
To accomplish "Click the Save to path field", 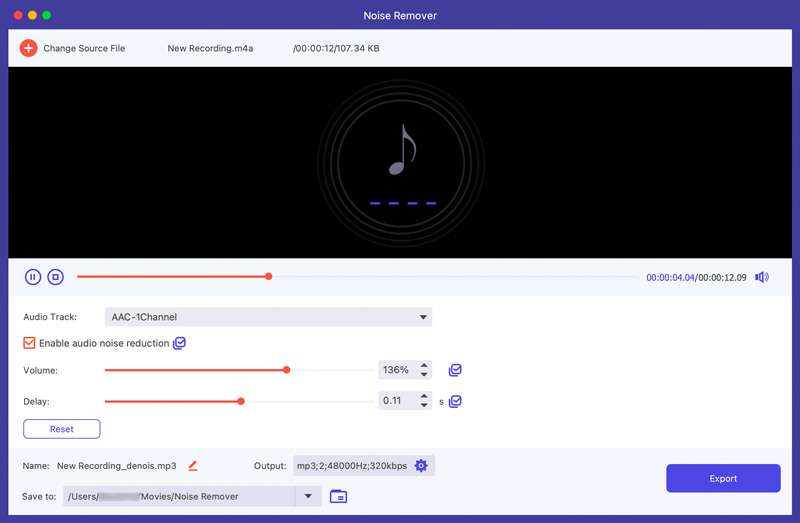I will (x=179, y=496).
